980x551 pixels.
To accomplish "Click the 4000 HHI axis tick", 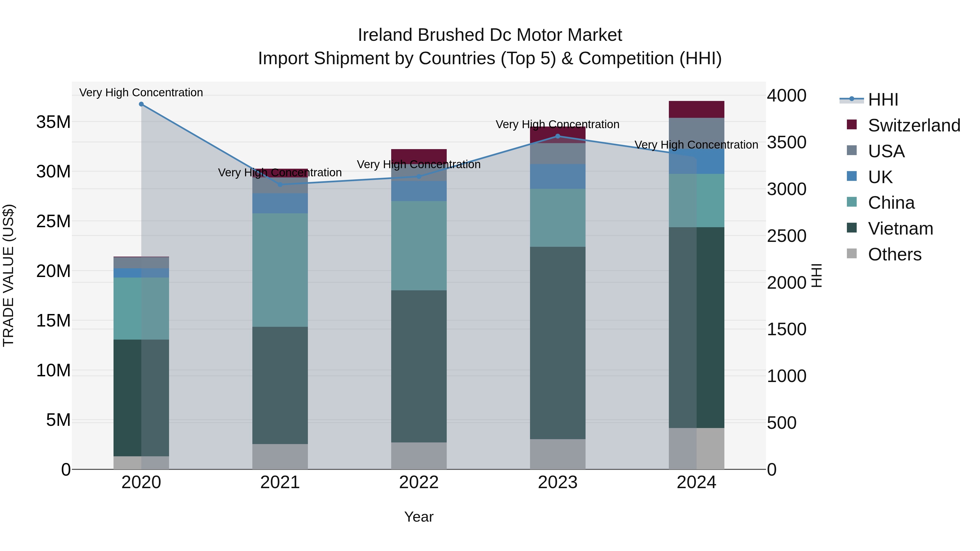I will [786, 96].
